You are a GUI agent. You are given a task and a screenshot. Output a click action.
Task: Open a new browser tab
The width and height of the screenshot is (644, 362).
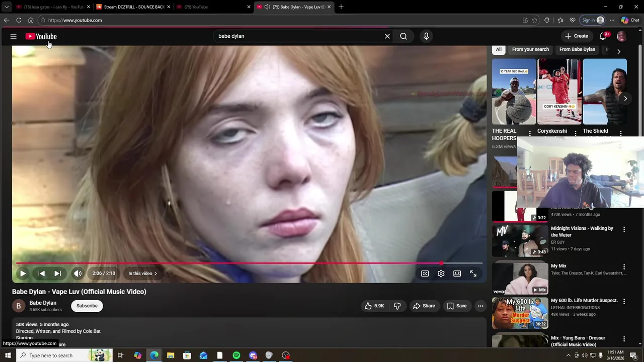341,7
